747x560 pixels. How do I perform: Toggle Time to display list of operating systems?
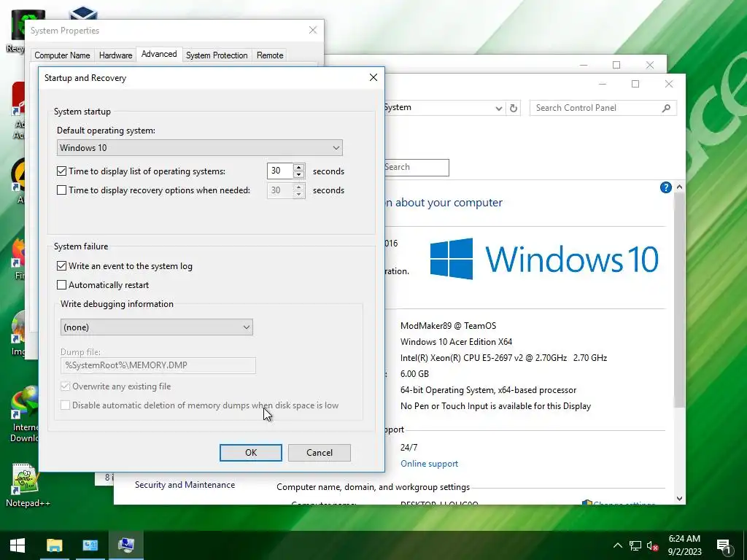click(x=61, y=171)
